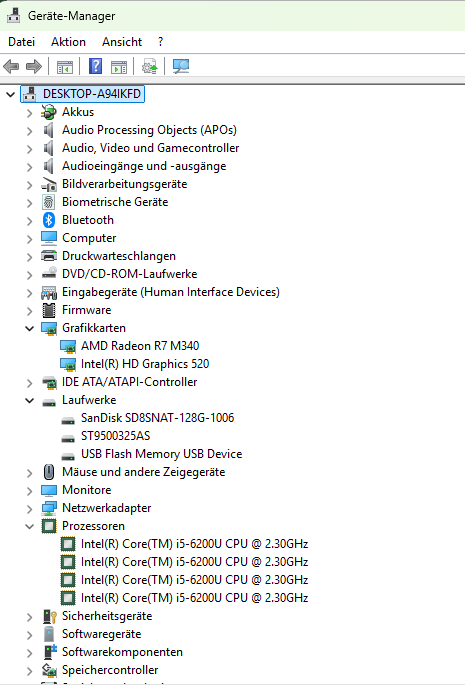
Task: Open the Ansicht menu
Action: 122,42
